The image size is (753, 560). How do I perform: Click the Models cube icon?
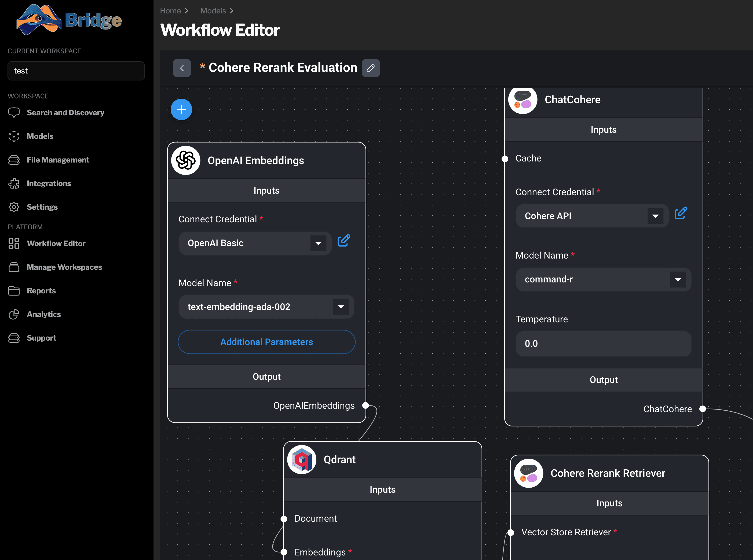coord(14,136)
